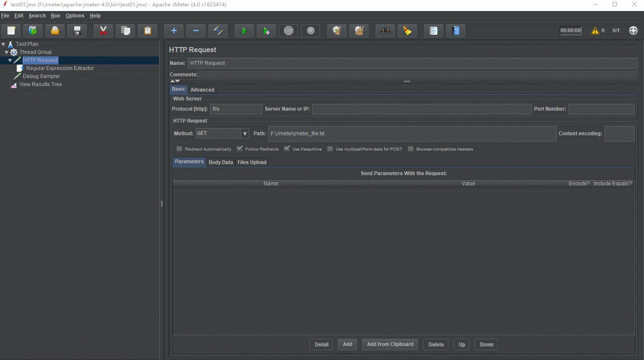Open the Function Helper dialog icon
Image resolution: width=644 pixels, height=360 pixels.
[x=433, y=31]
